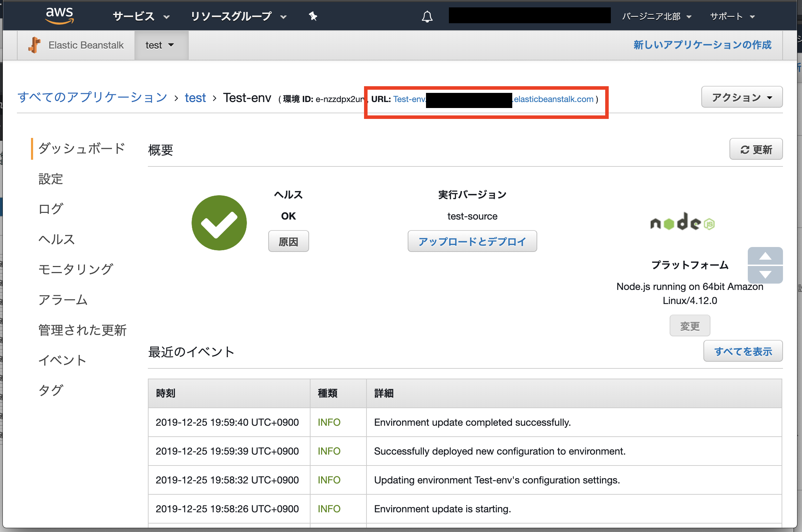Screen dimensions: 802x532
Task: Click the scroll down arrow widget
Action: (x=765, y=274)
